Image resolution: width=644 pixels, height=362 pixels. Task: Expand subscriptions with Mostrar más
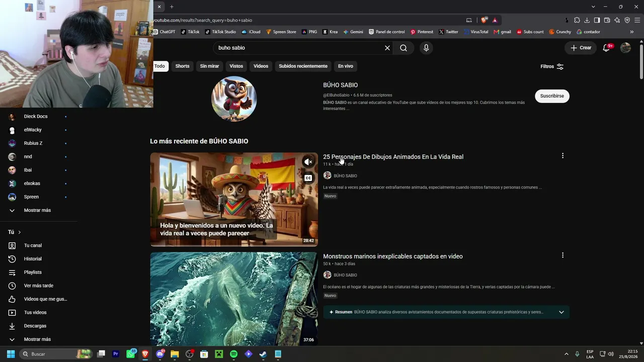click(x=38, y=210)
